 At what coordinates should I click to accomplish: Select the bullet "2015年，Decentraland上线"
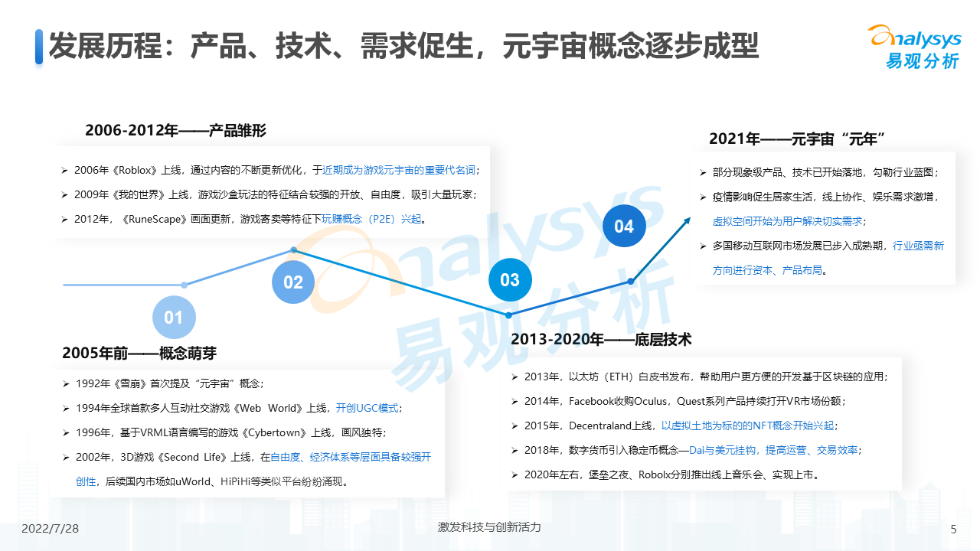point(674,425)
